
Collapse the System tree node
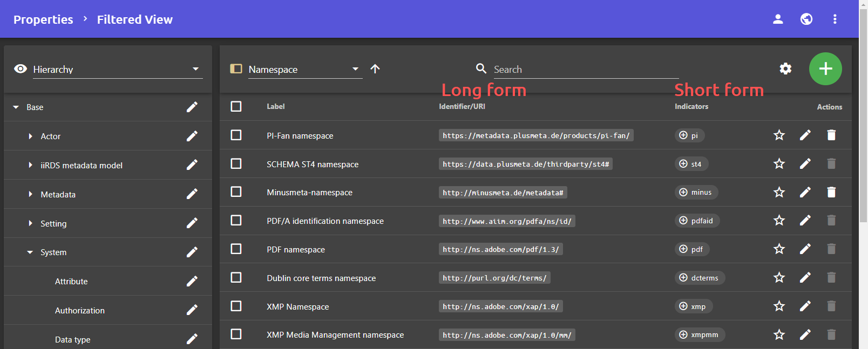30,252
